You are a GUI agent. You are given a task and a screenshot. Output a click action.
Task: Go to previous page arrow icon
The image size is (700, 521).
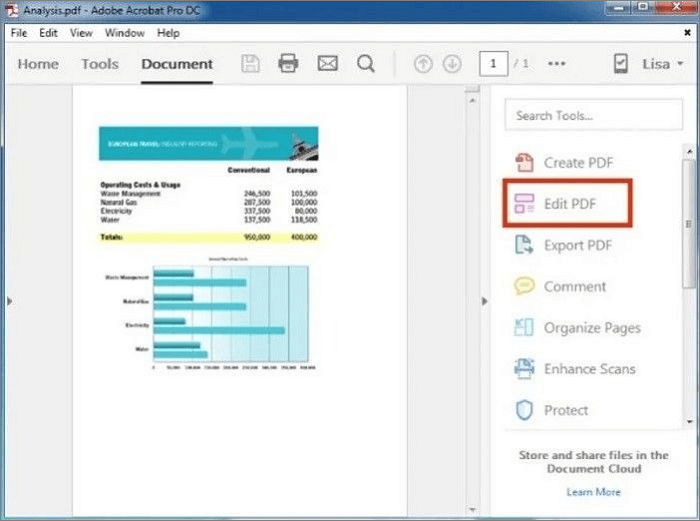(x=423, y=64)
